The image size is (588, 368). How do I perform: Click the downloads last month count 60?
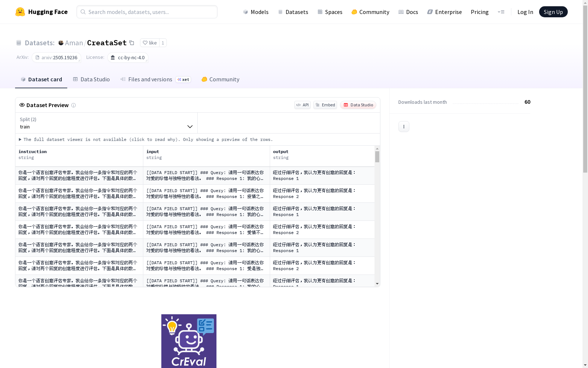point(527,102)
